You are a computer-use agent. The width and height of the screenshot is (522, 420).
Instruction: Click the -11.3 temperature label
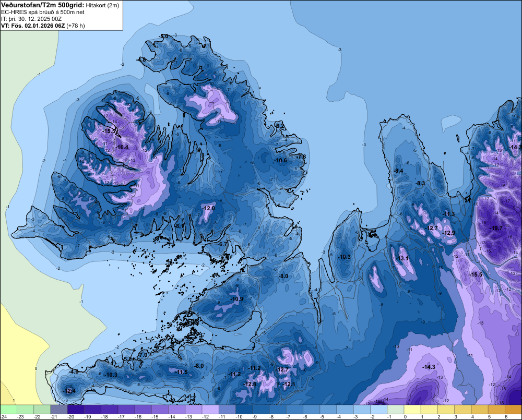(448, 214)
